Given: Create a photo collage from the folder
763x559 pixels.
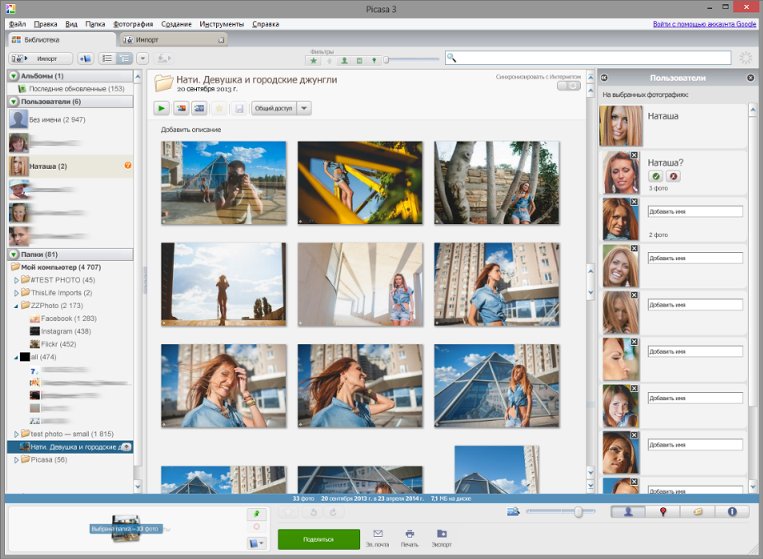Looking at the screenshot, I should point(181,108).
